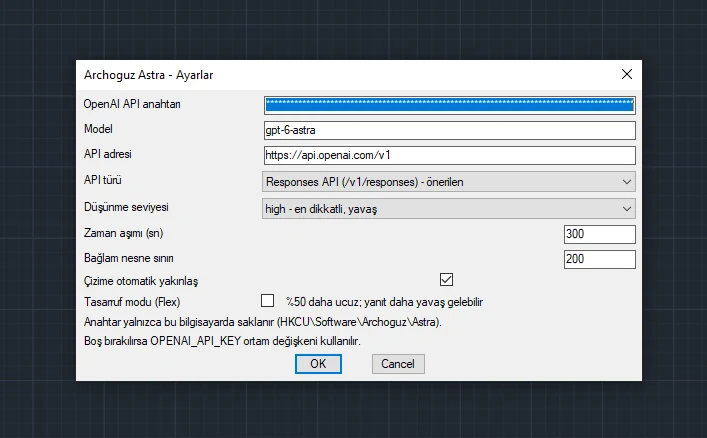The width and height of the screenshot is (707, 438).
Task: Click the Model field containing gpt-6-astra
Action: pos(450,130)
